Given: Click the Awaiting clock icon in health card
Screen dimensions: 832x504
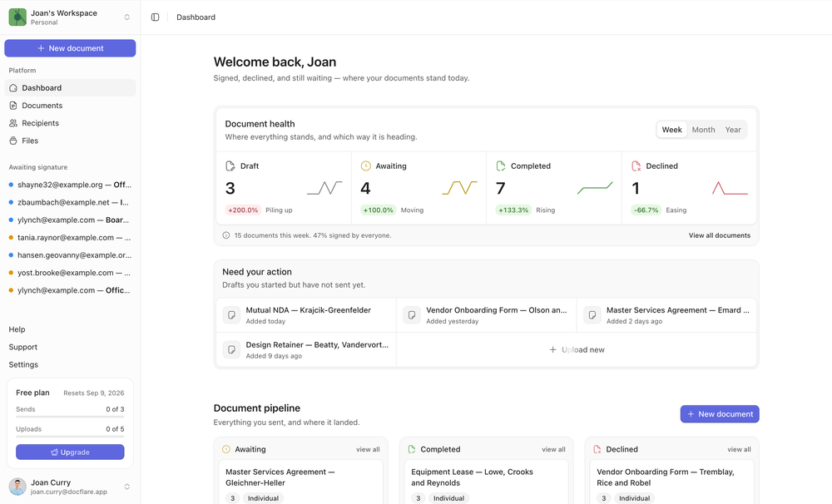Looking at the screenshot, I should point(365,166).
